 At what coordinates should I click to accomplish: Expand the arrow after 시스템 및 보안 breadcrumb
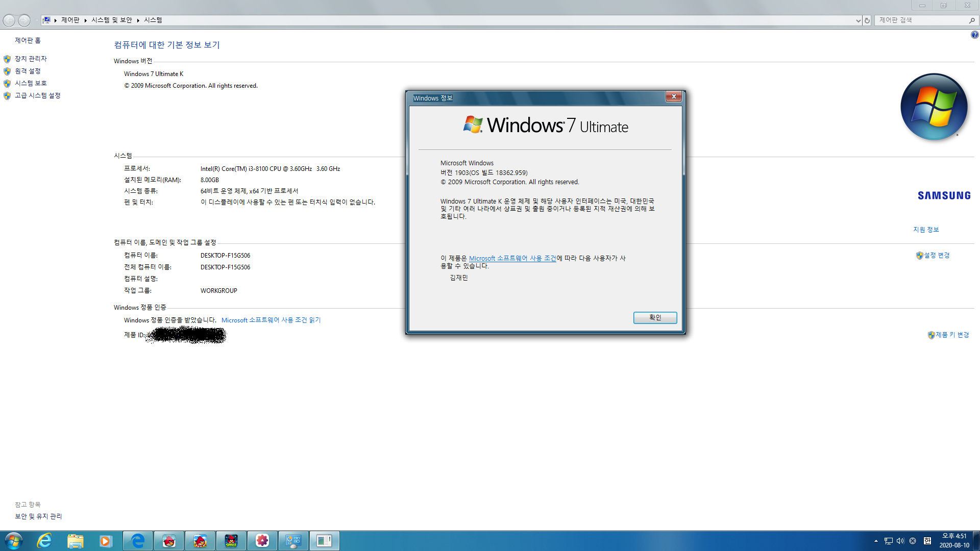tap(138, 20)
